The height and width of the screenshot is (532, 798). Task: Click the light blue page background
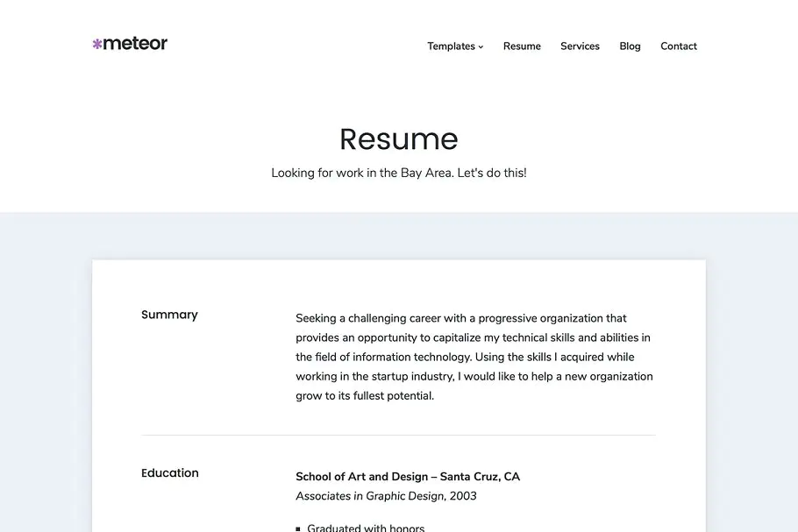click(46, 356)
